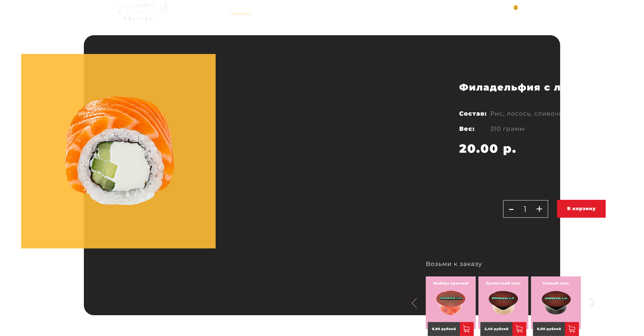Click the Филадельфия product title
This screenshot has height=336, width=644.
pos(509,88)
